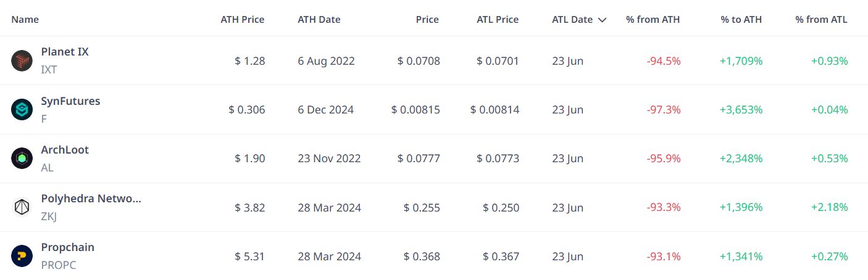Image resolution: width=868 pixels, height=280 pixels.
Task: Click the Price column header
Action: [427, 19]
